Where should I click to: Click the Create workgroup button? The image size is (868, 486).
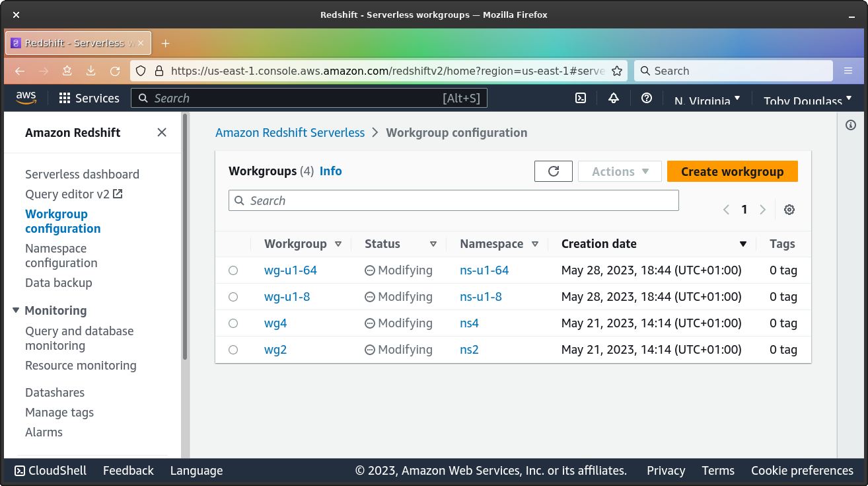pos(733,171)
